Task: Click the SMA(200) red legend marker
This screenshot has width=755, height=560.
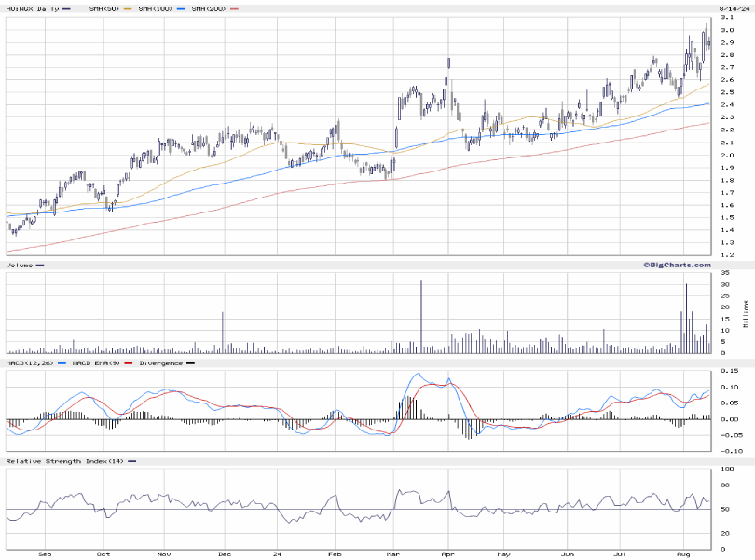Action: click(234, 8)
